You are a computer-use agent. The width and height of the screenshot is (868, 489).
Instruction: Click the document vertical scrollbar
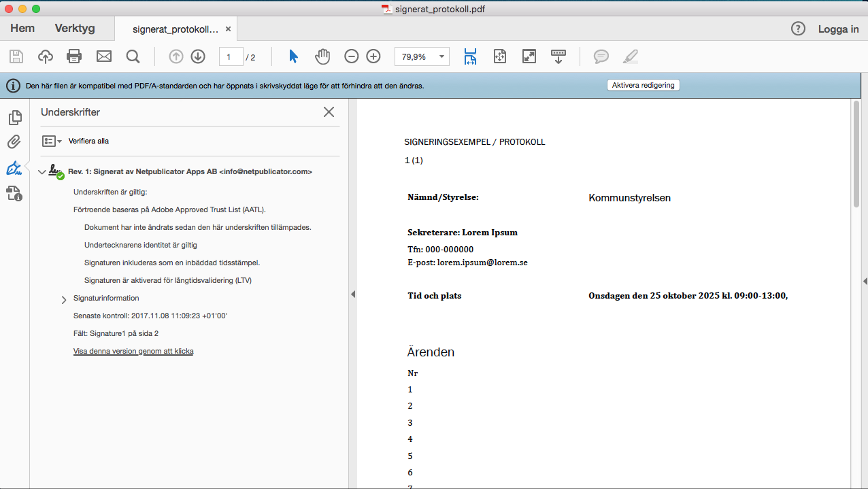pos(856,154)
